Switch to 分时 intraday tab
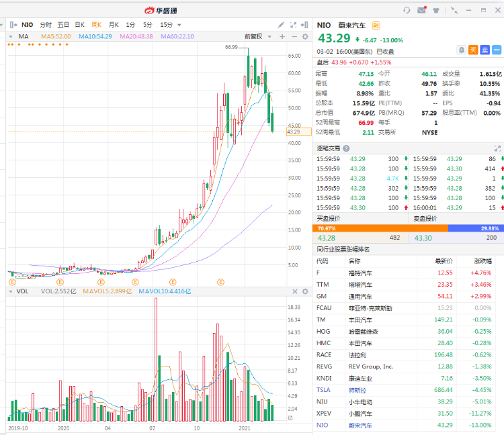This screenshot has width=504, height=435. [46, 25]
